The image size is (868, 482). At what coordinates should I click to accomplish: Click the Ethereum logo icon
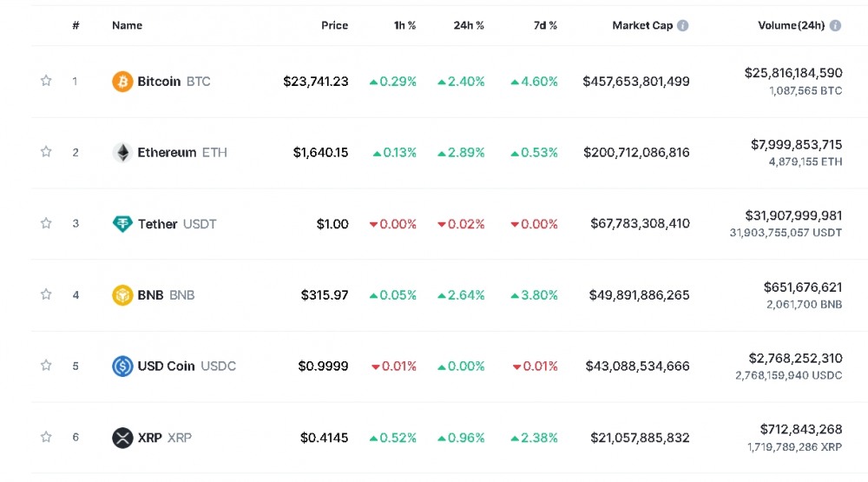122,153
